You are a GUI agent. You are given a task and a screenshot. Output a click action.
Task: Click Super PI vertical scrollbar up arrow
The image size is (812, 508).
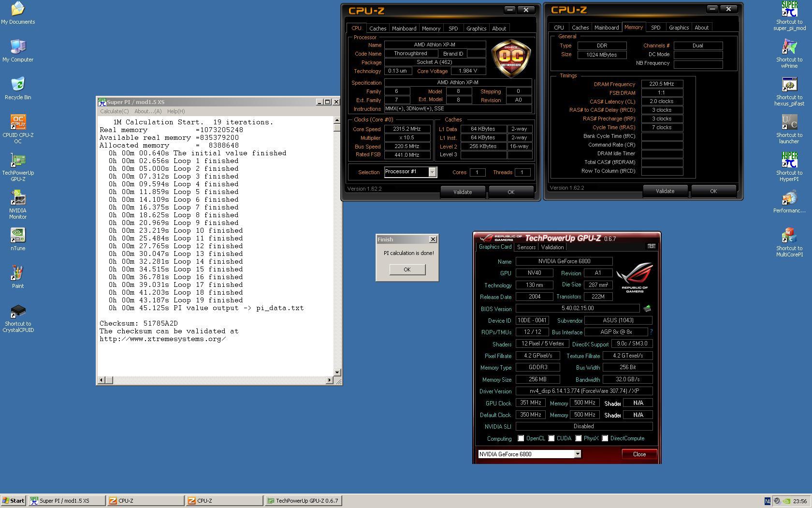337,120
